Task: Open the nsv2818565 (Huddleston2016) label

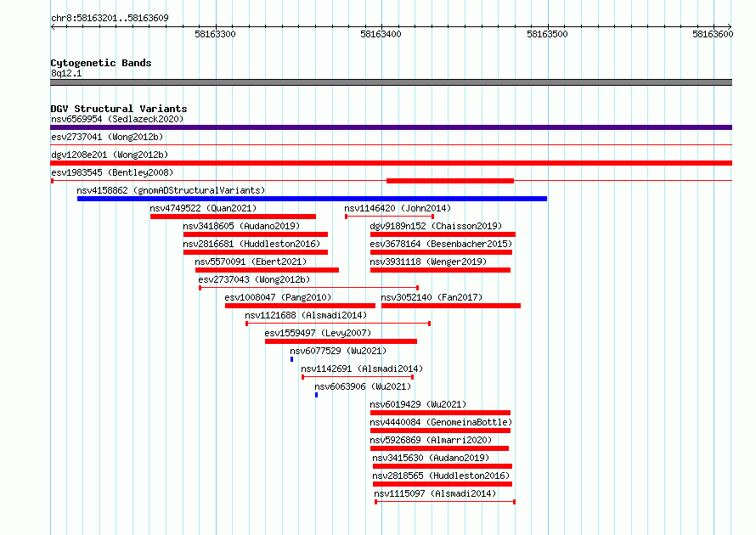Action: pos(441,476)
